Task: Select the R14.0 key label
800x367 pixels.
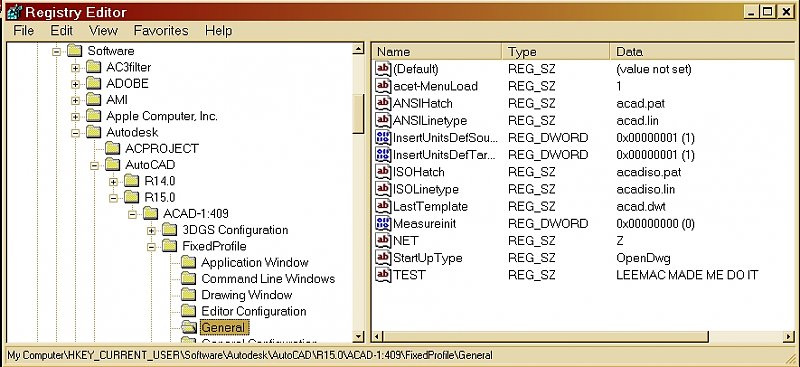Action: click(x=160, y=181)
